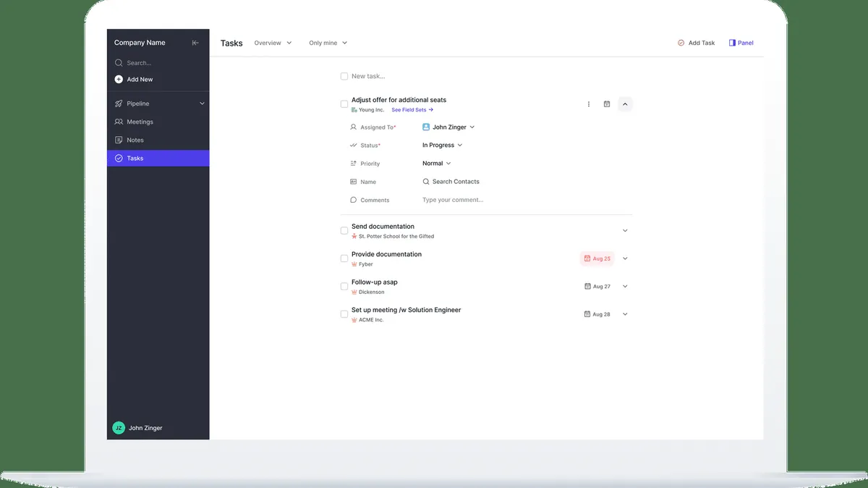Collapse the Adjust offer task details
The image size is (868, 488).
tap(625, 104)
